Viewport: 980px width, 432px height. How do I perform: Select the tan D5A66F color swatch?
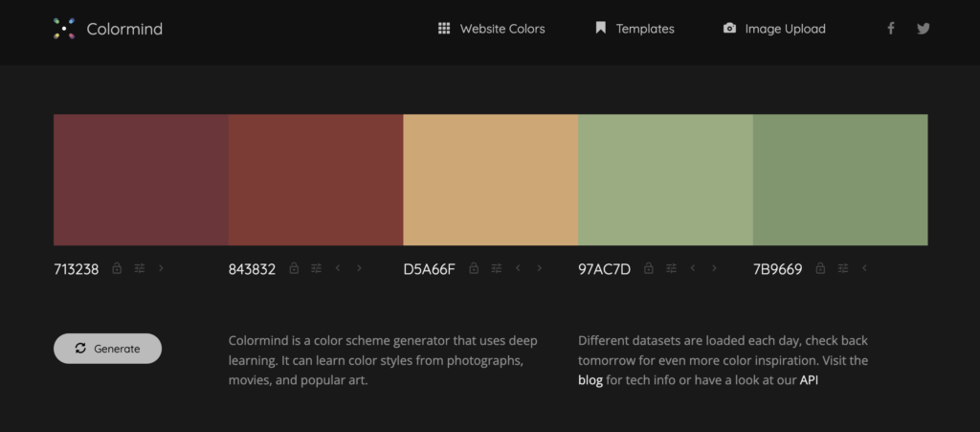pos(491,179)
